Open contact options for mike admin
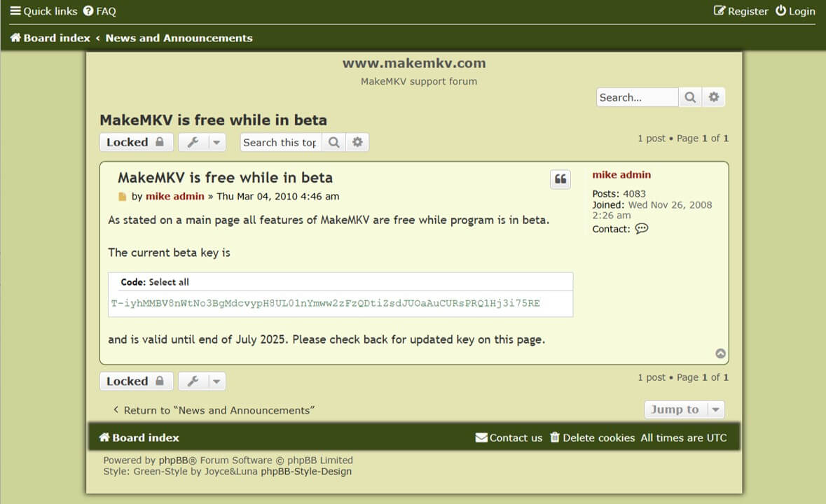Screen dimensions: 826x504 click(x=642, y=228)
